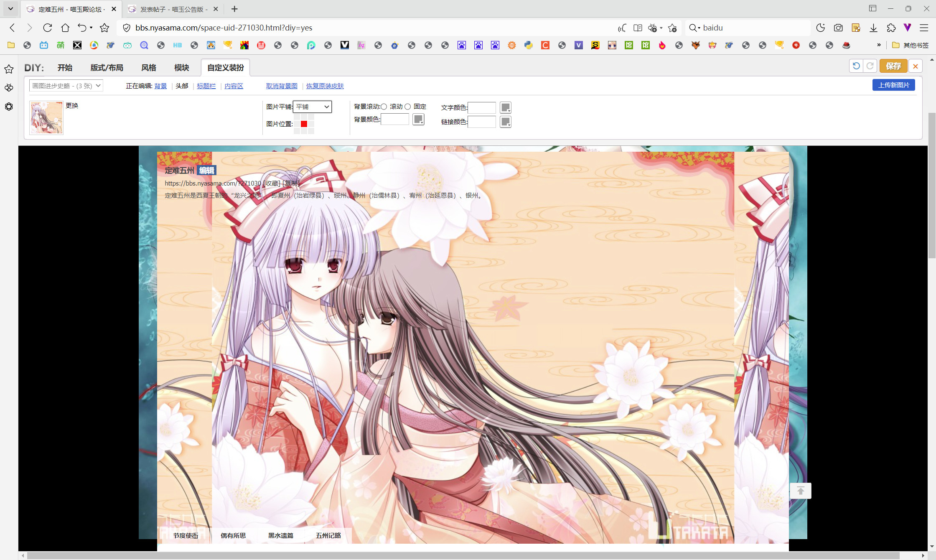Open the browser extensions puzzle icon

click(891, 28)
